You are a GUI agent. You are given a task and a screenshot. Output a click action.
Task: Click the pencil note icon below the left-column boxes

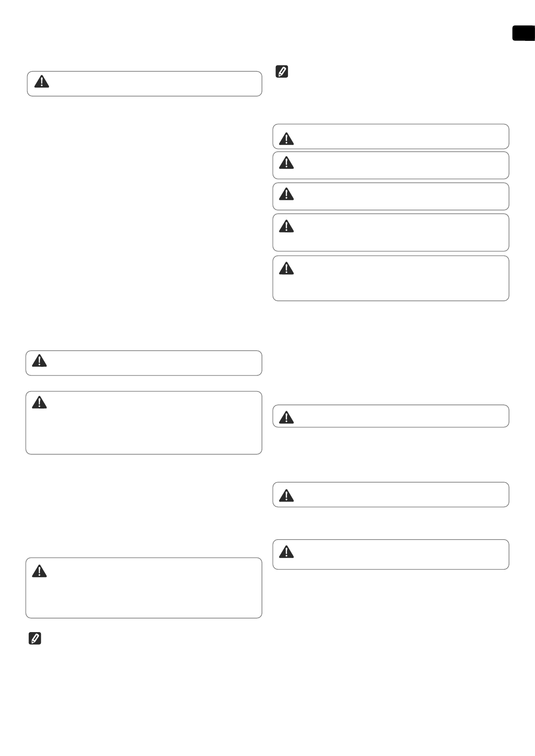35,638
